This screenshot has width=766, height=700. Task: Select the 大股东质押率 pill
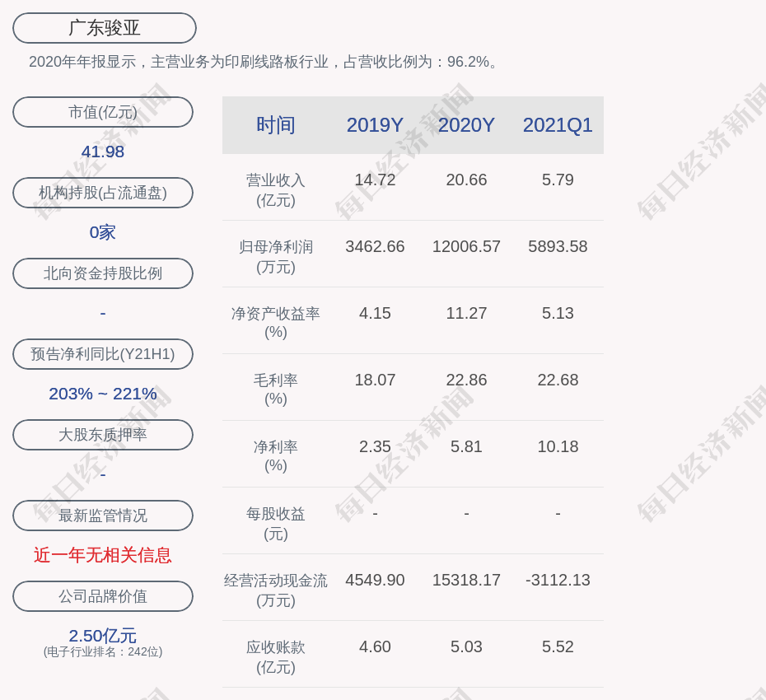click(103, 434)
